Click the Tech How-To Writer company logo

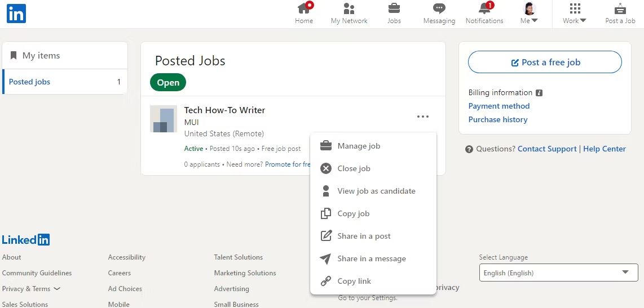tap(164, 119)
